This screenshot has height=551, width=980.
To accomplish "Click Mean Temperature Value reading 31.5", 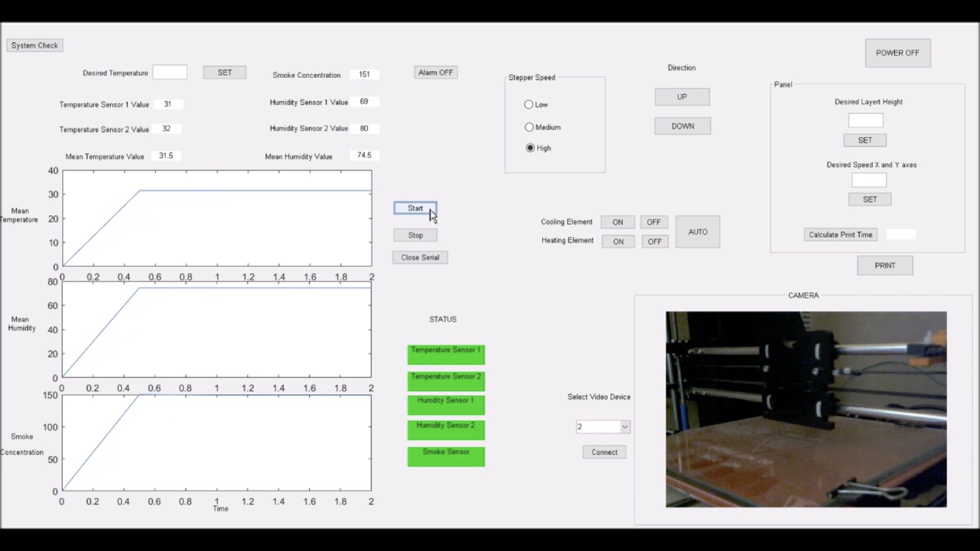I will (166, 156).
